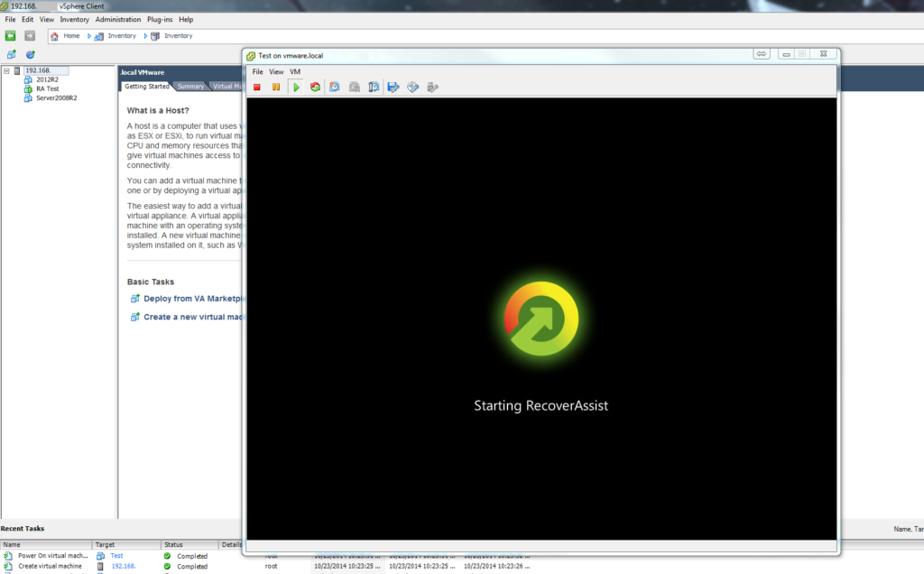The height and width of the screenshot is (574, 924).
Task: Click the Create a new virtual machine link
Action: click(x=195, y=317)
